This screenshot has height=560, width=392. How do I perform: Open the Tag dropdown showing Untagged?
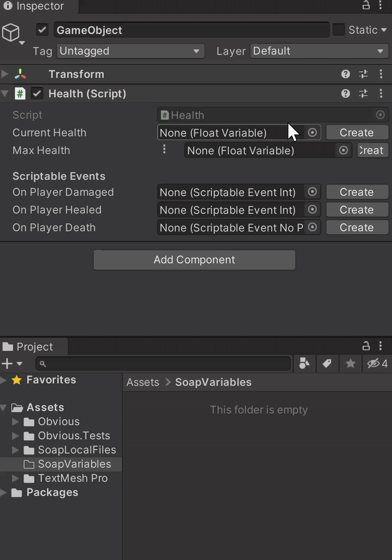[x=130, y=51]
